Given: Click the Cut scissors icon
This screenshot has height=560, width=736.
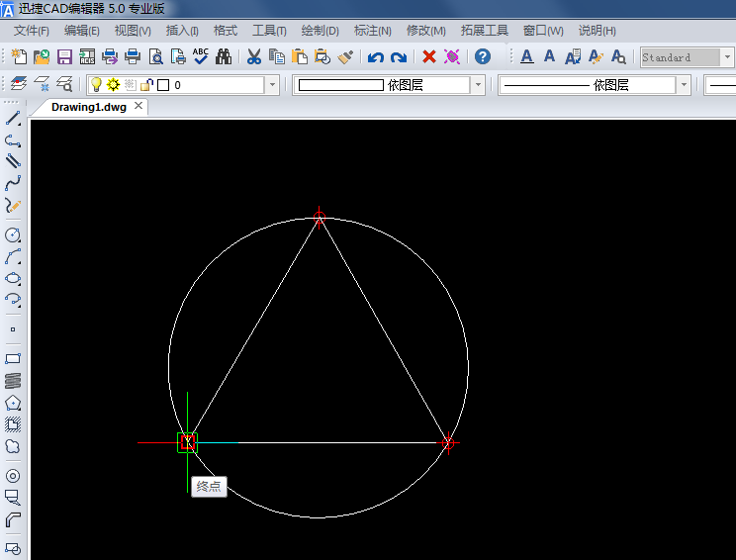Looking at the screenshot, I should 254,57.
